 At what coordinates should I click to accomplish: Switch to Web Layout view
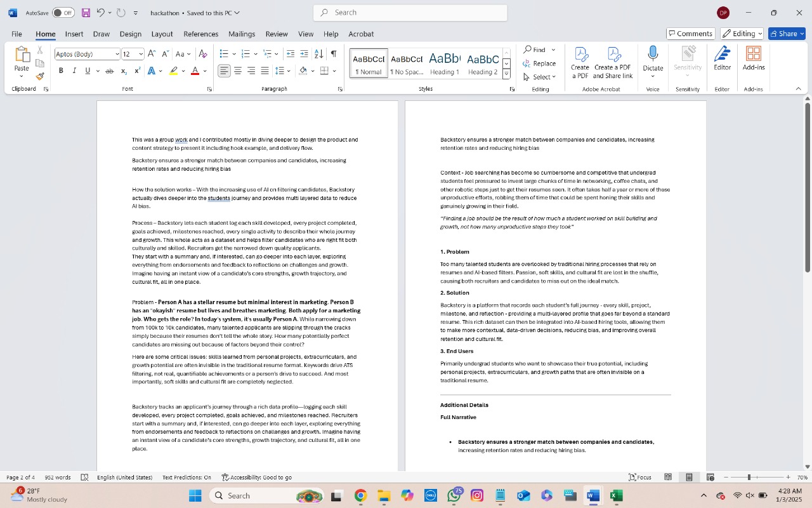coord(710,478)
